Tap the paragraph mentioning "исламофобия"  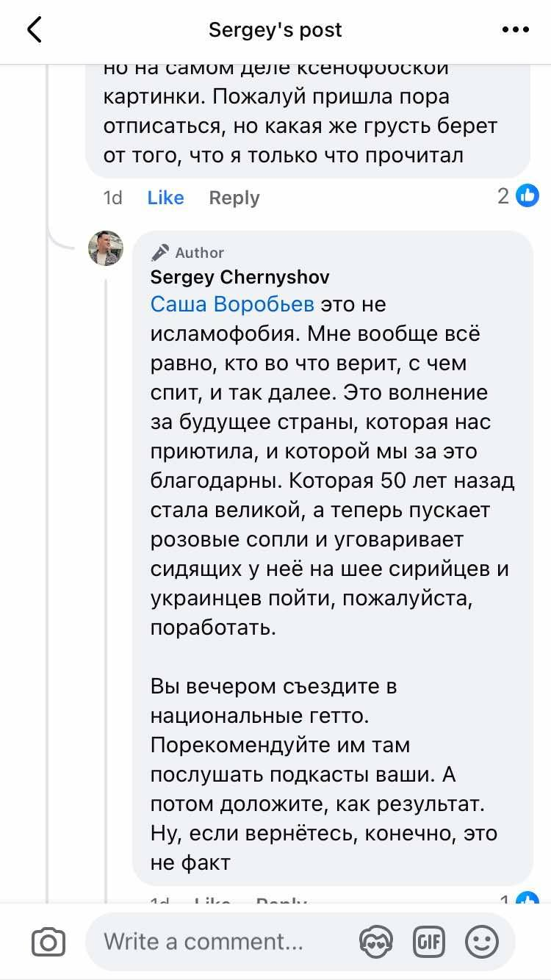(x=332, y=466)
